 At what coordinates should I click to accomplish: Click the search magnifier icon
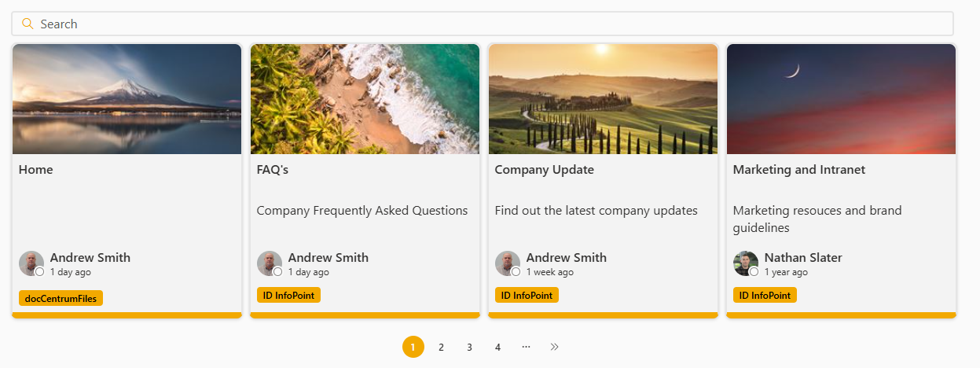click(28, 24)
